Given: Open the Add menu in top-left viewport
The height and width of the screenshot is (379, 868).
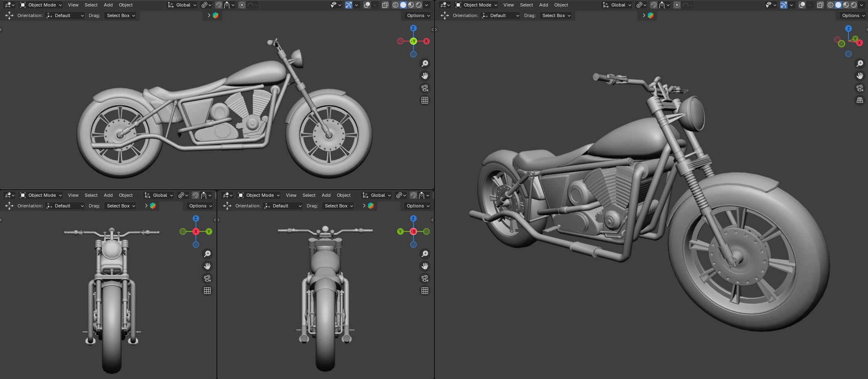Looking at the screenshot, I should pos(108,5).
